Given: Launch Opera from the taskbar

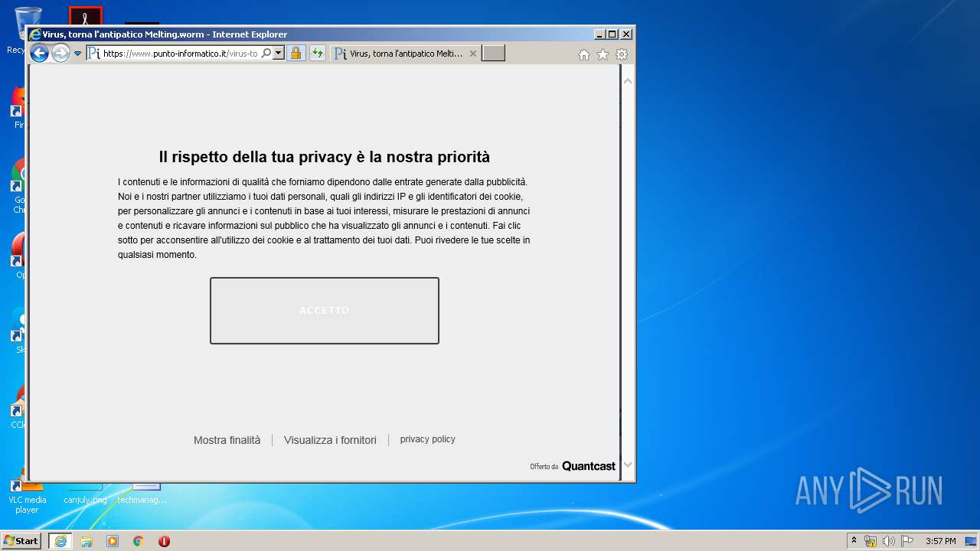Looking at the screenshot, I should coord(164,541).
